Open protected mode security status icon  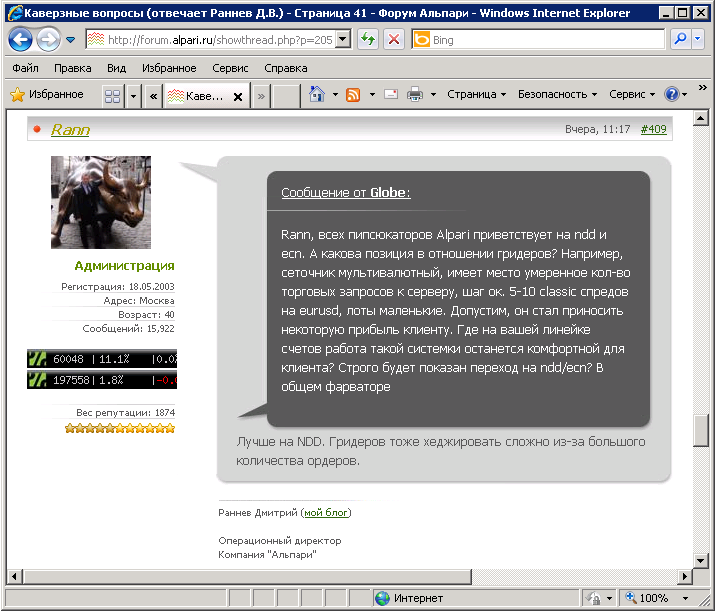pyautogui.click(x=594, y=598)
